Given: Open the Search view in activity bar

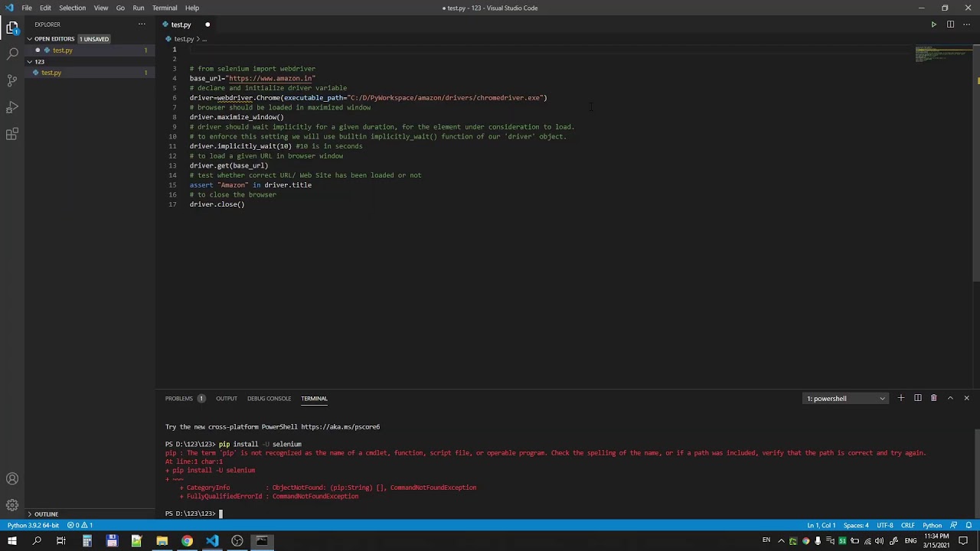Looking at the screenshot, I should [x=12, y=54].
